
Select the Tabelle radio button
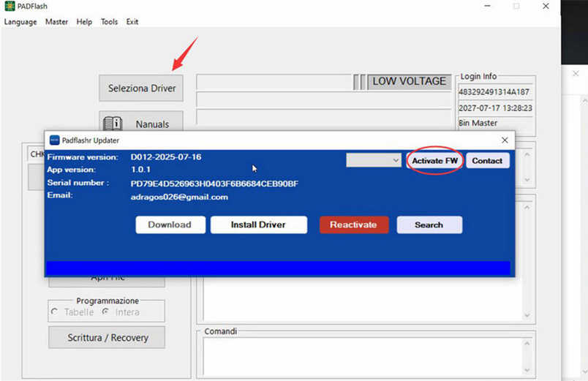(54, 312)
